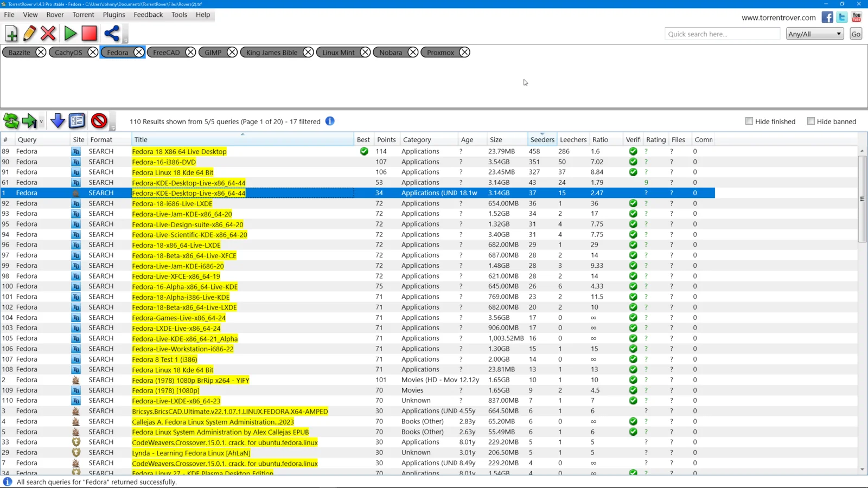
Task: Click scrollbar down arrow in results list
Action: pos(862,470)
